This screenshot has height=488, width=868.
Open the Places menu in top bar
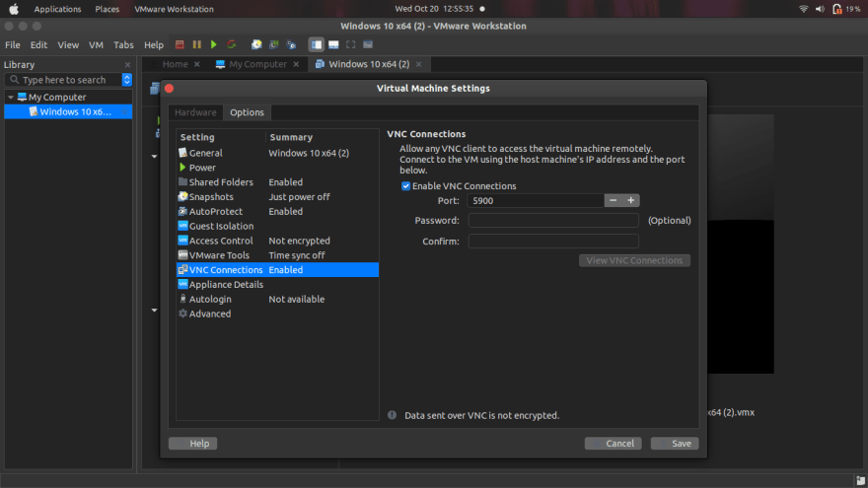107,9
